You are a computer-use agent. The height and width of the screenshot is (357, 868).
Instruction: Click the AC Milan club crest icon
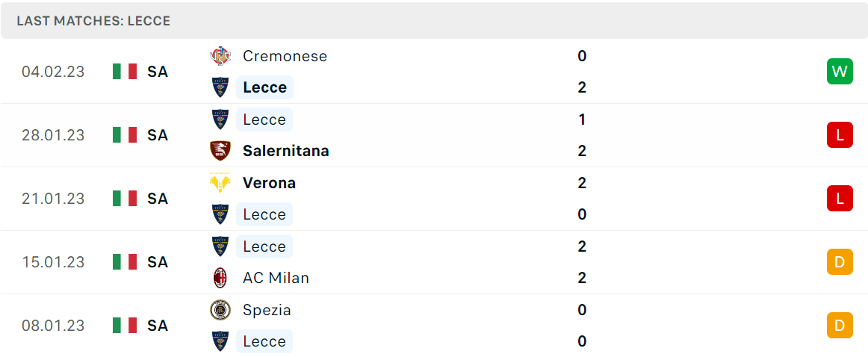(220, 277)
